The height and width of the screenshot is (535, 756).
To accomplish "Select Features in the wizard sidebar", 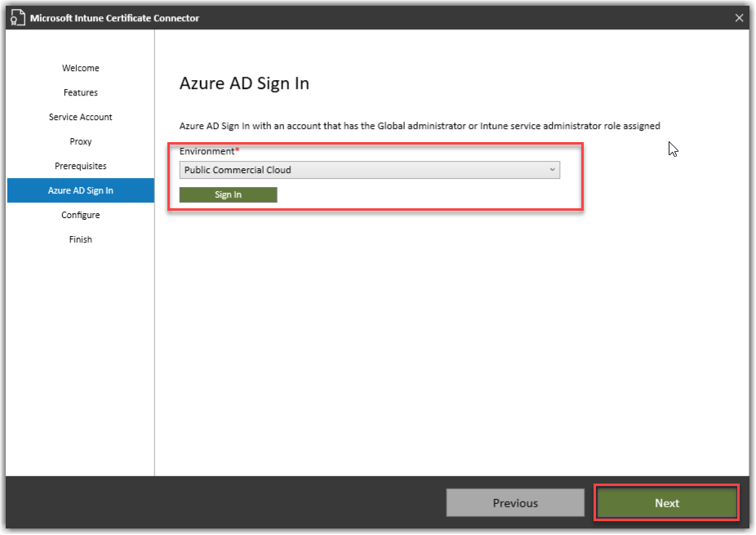I will coord(81,92).
